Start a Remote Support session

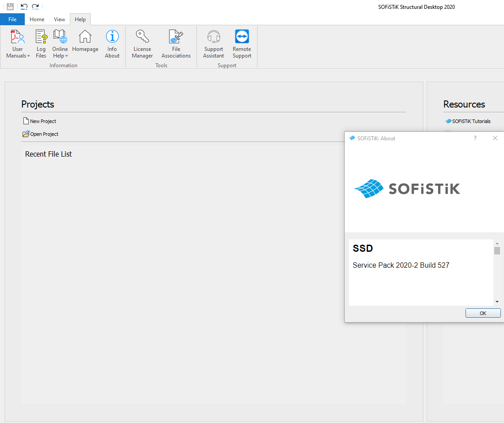coord(242,43)
